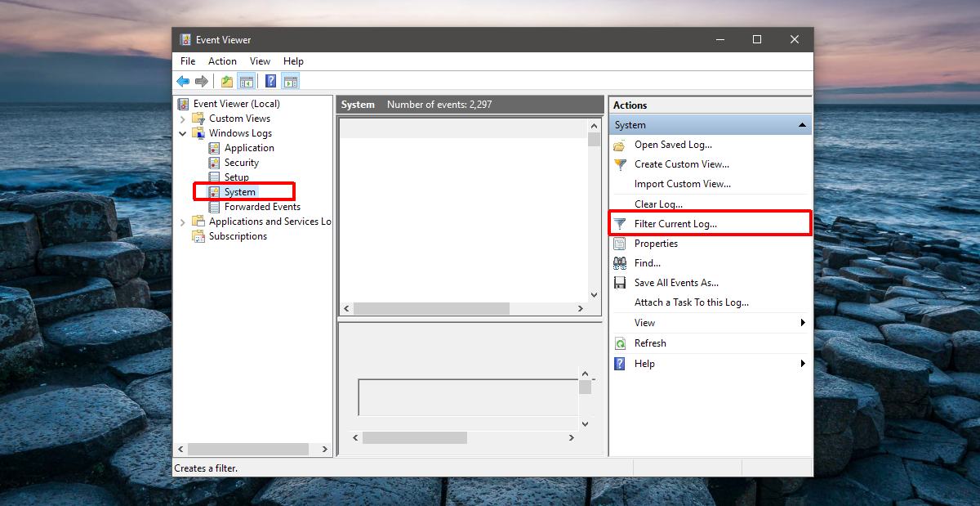Expand Applications and Services Logs node

click(183, 222)
